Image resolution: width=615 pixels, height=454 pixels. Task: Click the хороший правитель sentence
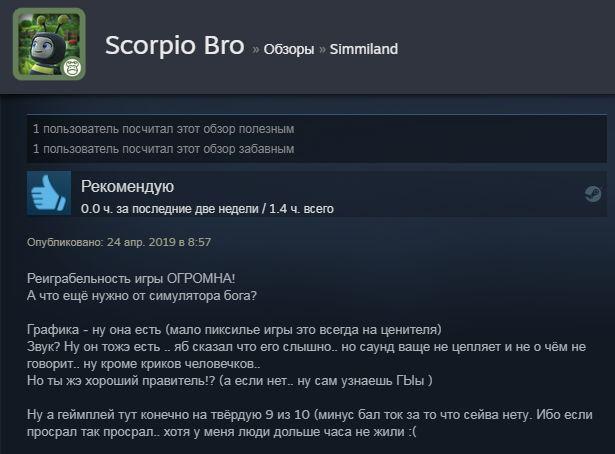click(x=229, y=381)
